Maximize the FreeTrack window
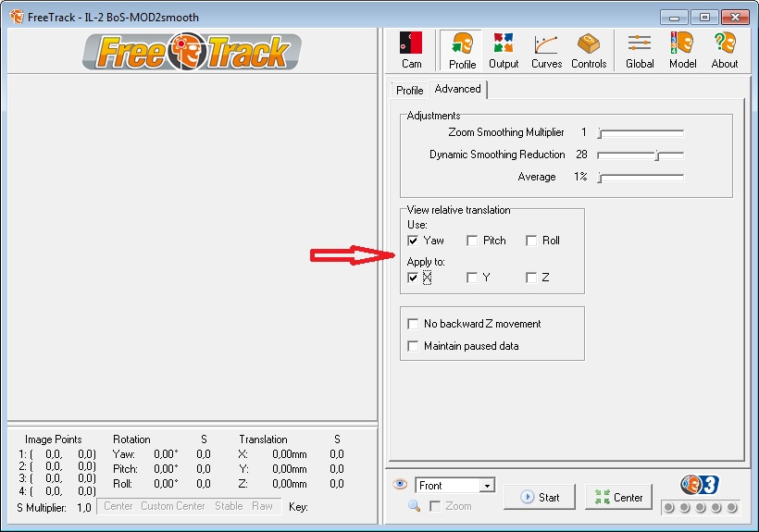 pyautogui.click(x=704, y=18)
